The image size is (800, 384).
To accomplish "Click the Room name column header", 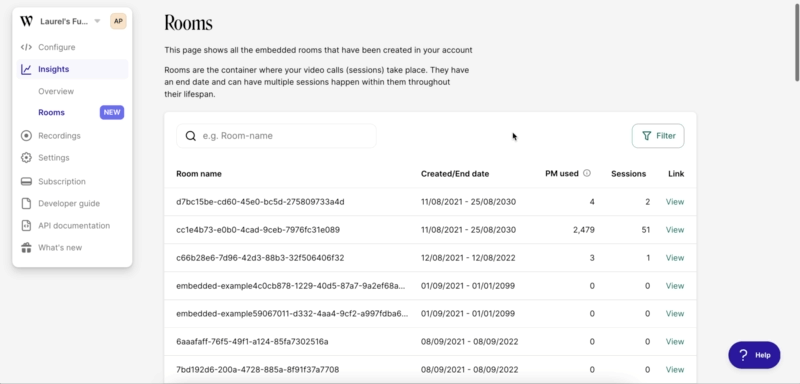I will pos(199,174).
